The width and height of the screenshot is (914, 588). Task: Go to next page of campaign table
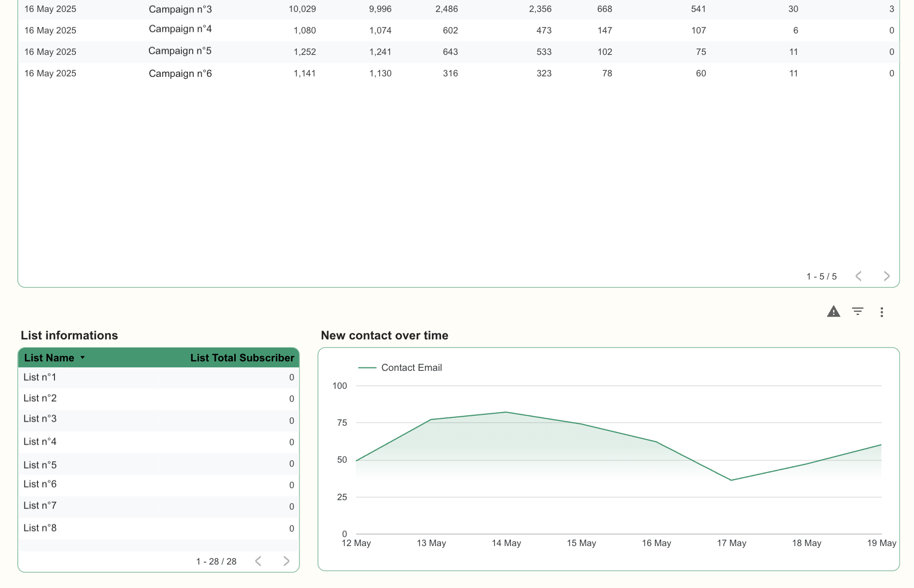[887, 277]
